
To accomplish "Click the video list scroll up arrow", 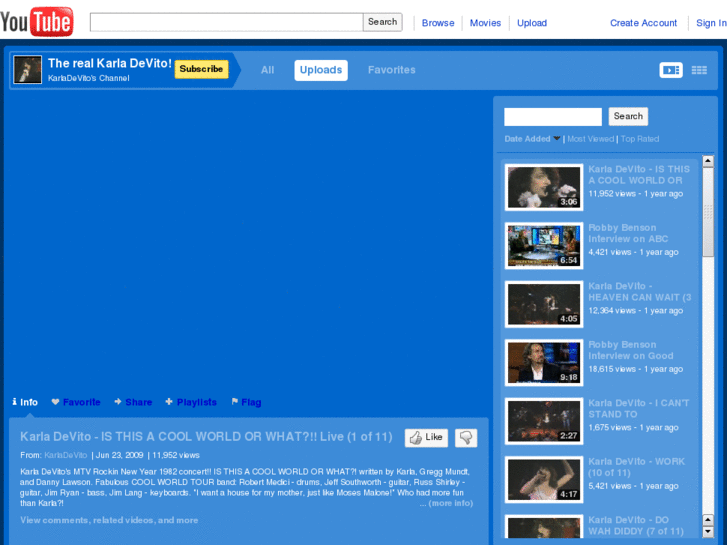I will (708, 161).
